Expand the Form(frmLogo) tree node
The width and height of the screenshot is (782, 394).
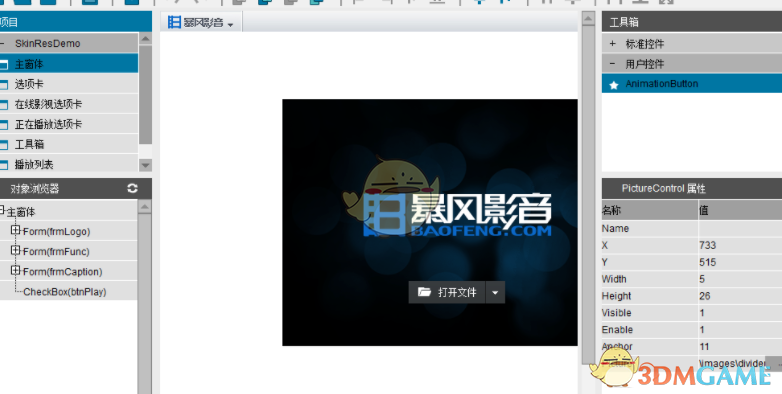(15, 230)
